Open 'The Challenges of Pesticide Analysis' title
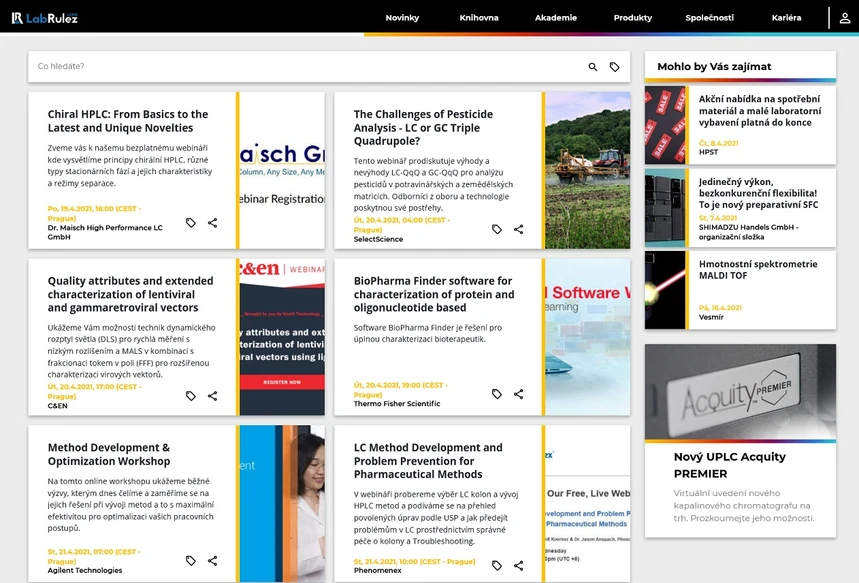859x583 pixels. (x=423, y=128)
